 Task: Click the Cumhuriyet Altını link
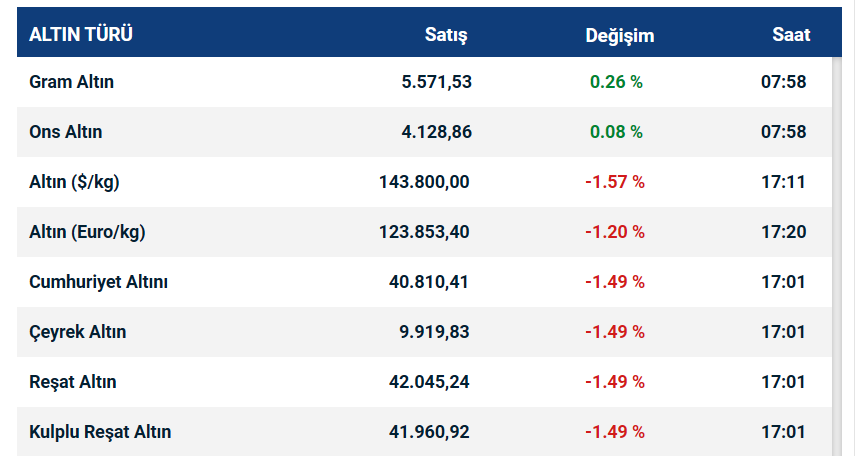pos(98,282)
